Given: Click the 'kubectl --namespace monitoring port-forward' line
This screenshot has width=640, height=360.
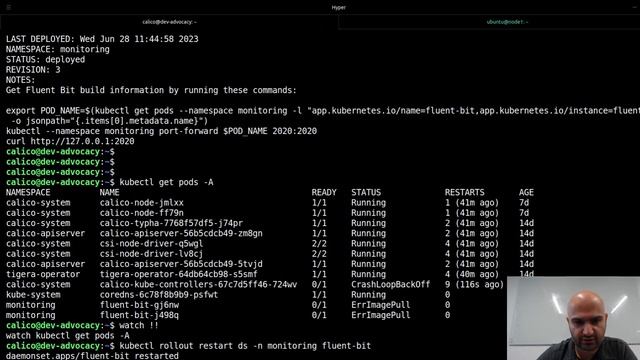Looking at the screenshot, I should pos(161,131).
